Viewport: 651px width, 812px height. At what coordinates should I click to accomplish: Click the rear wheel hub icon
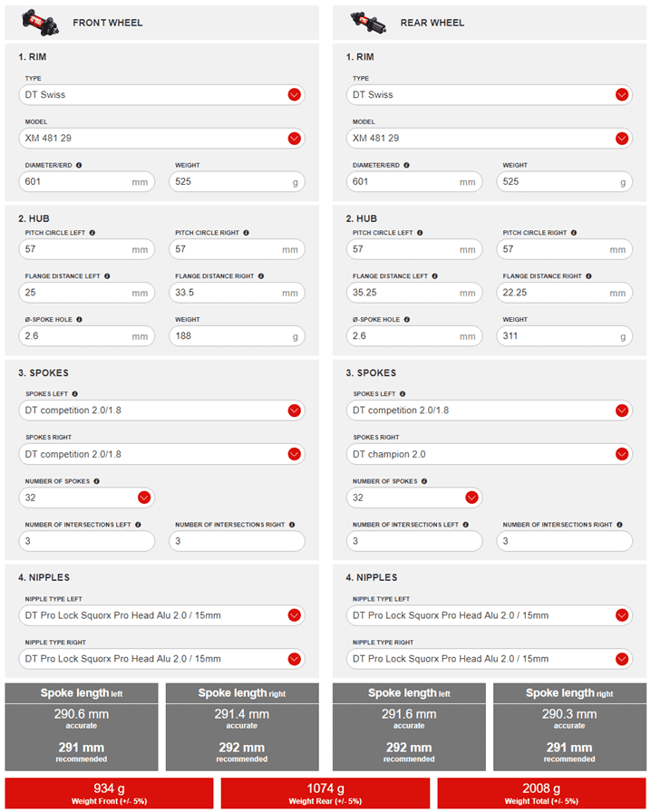pos(366,22)
